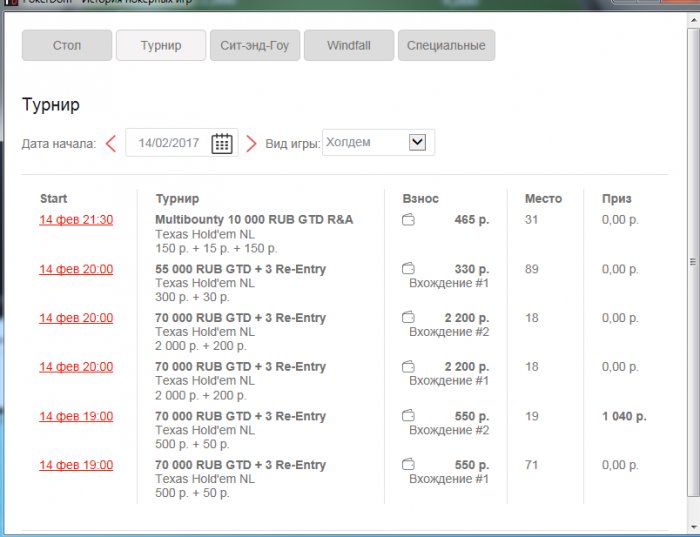700x537 pixels.
Task: Go to next date with right arrow
Action: (x=251, y=144)
